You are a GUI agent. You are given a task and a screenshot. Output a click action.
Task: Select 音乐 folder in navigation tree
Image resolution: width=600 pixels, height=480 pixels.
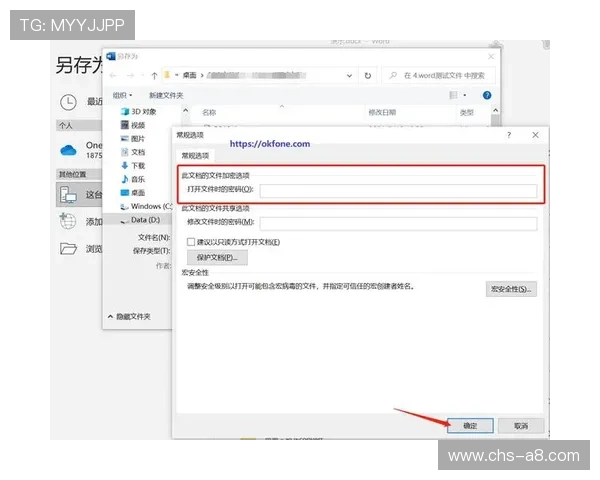coord(133,179)
